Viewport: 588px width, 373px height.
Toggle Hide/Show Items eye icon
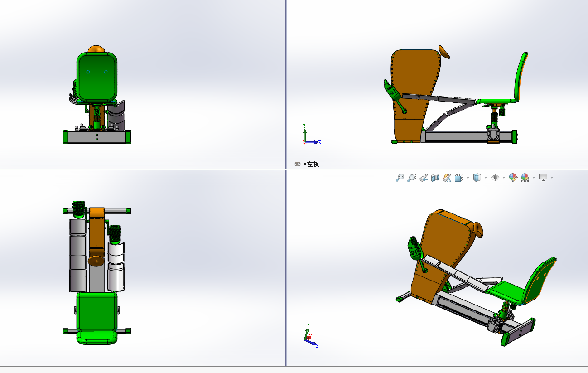click(495, 178)
